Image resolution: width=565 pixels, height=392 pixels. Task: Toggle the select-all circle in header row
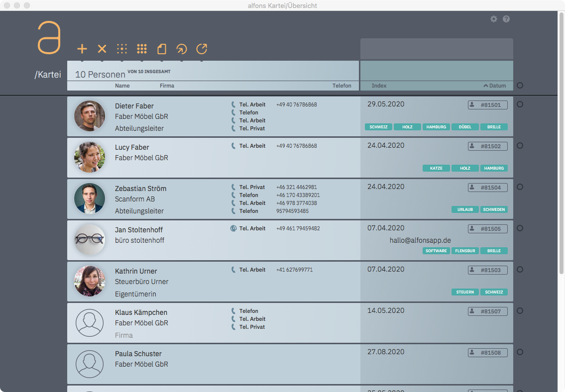[520, 86]
